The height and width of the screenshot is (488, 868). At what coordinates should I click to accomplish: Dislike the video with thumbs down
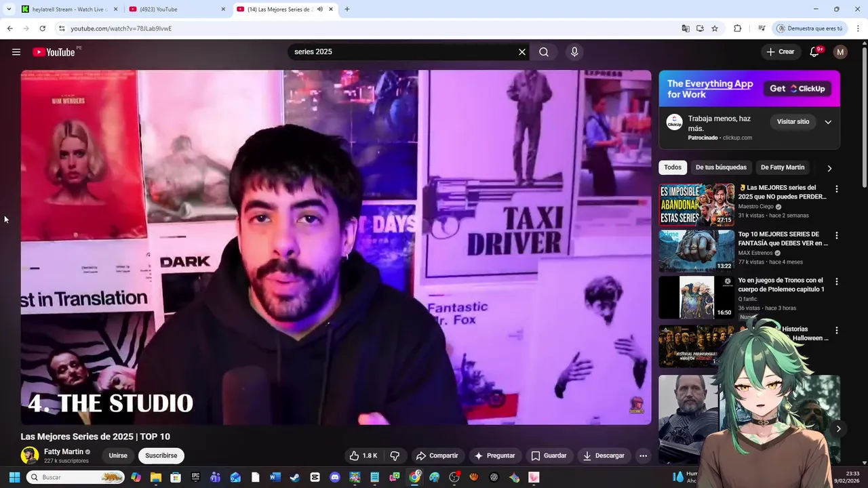pyautogui.click(x=395, y=455)
